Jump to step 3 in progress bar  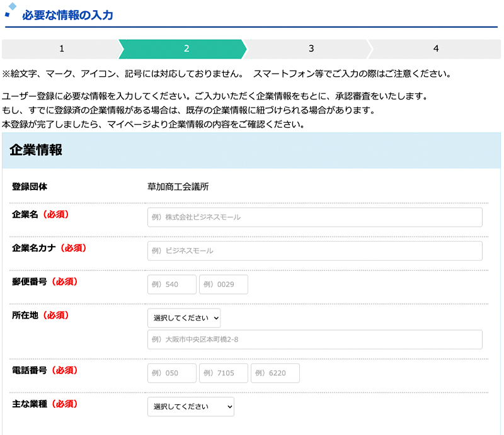(x=311, y=48)
